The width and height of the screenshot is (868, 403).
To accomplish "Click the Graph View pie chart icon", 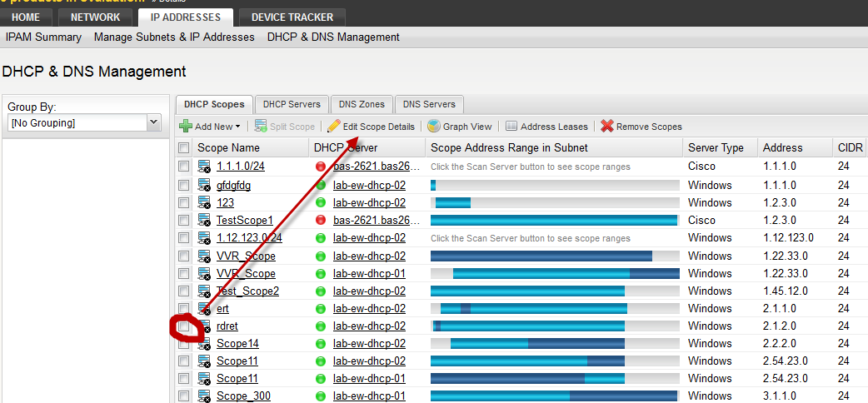I will coord(433,127).
